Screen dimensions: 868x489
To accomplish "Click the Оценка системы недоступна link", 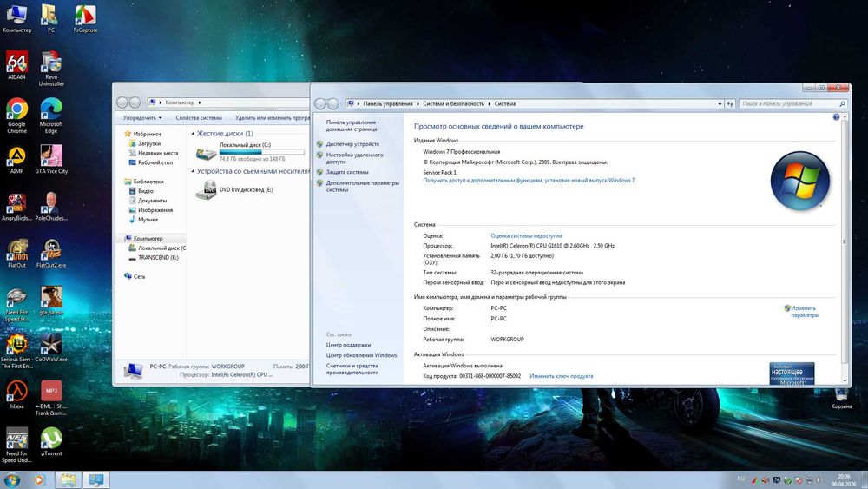I will [526, 236].
